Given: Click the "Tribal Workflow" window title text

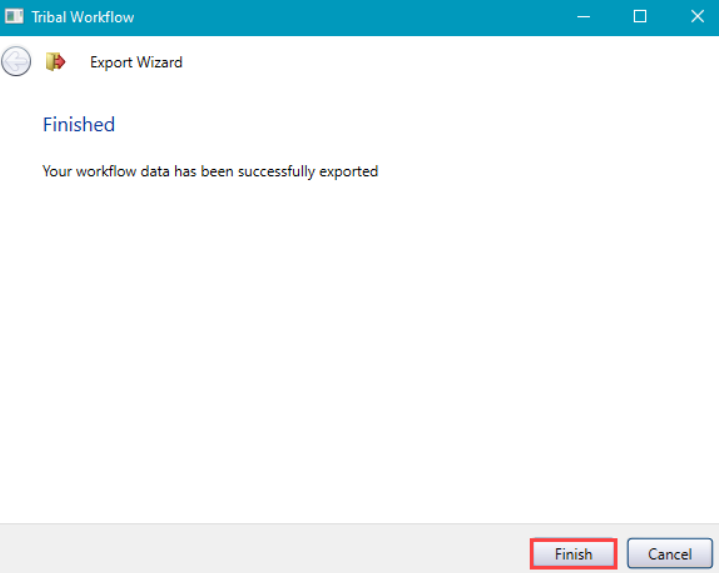Looking at the screenshot, I should (83, 17).
